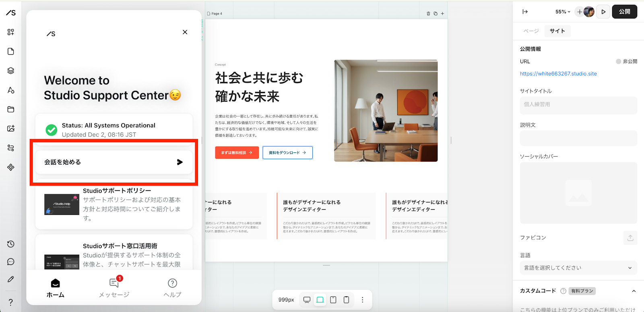This screenshot has height=312, width=644.
Task: Delete Page 4 with the trash icon
Action: [428, 14]
